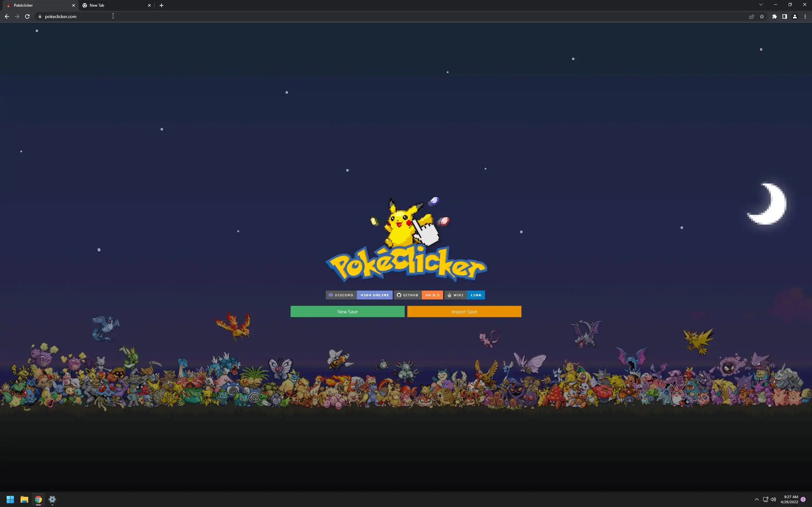Switch to the New Tab tab
The height and width of the screenshot is (507, 812).
(x=114, y=5)
